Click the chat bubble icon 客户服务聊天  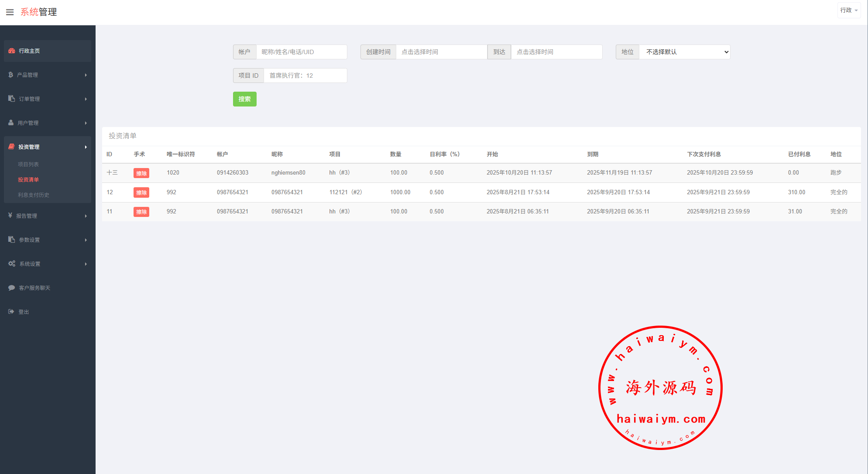[x=12, y=288]
